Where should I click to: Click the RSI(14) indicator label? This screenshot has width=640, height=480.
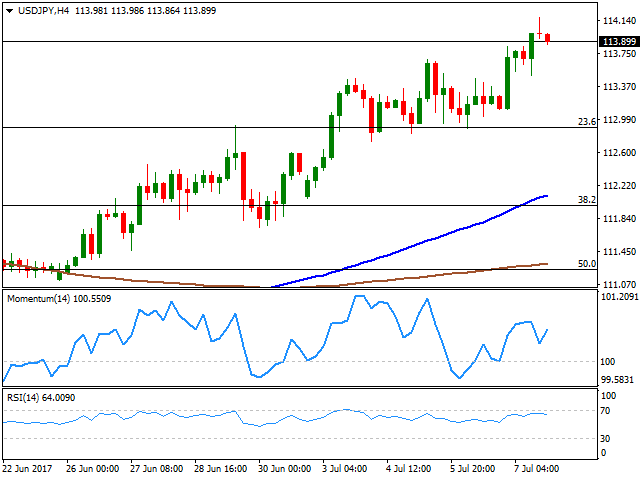pos(44,398)
